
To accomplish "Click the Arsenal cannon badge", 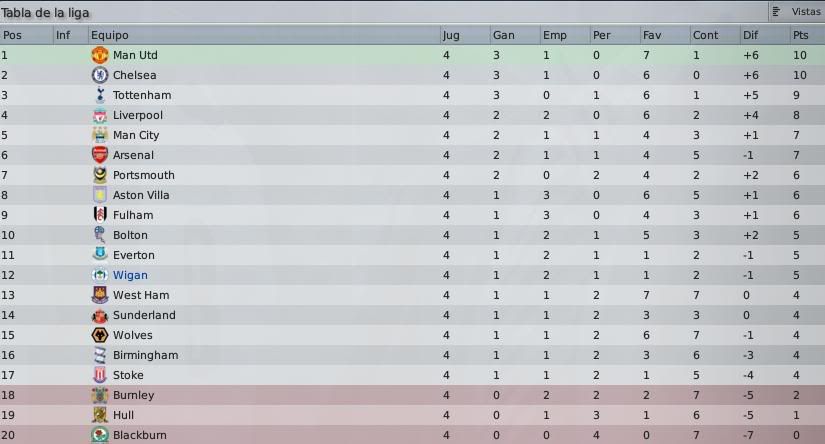I will (x=99, y=155).
